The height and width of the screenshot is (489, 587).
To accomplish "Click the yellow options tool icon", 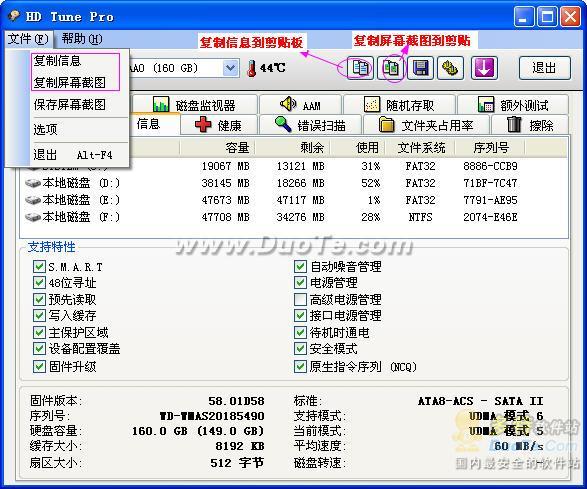I will coord(450,68).
